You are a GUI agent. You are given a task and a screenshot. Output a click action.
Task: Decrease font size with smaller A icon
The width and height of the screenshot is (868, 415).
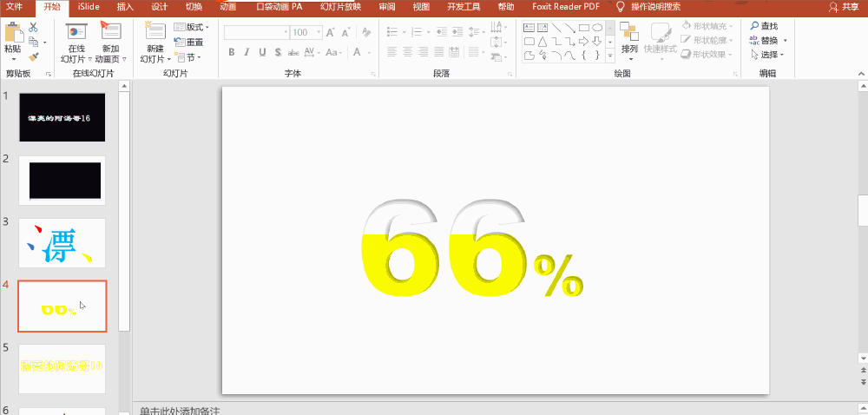point(345,33)
